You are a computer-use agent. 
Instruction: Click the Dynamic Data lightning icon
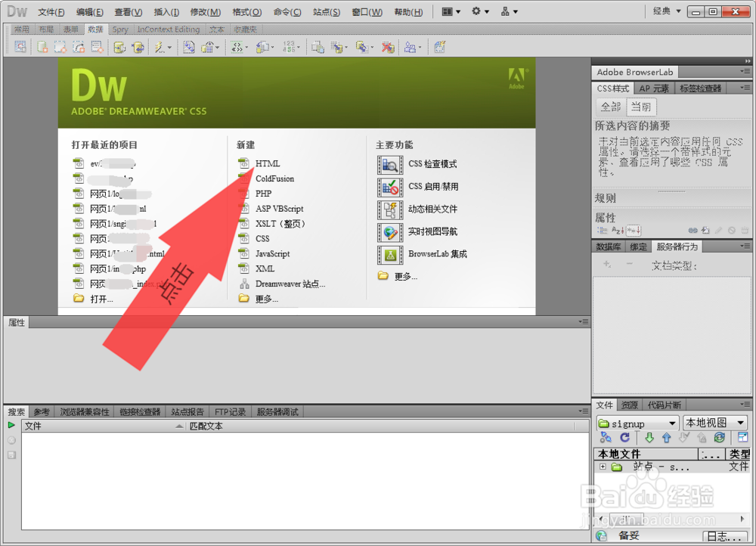(x=161, y=47)
